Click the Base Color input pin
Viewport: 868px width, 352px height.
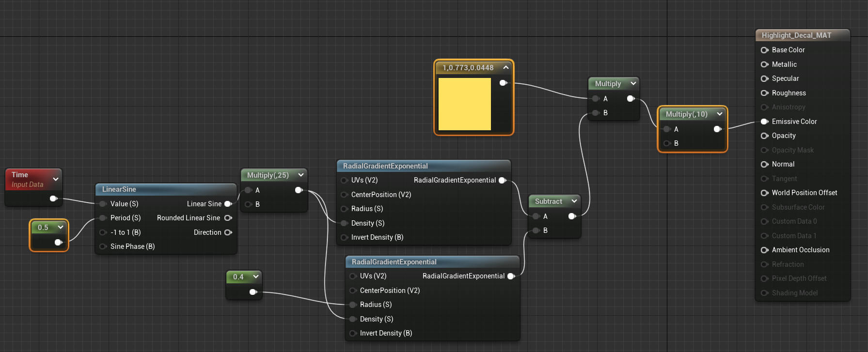coord(764,50)
